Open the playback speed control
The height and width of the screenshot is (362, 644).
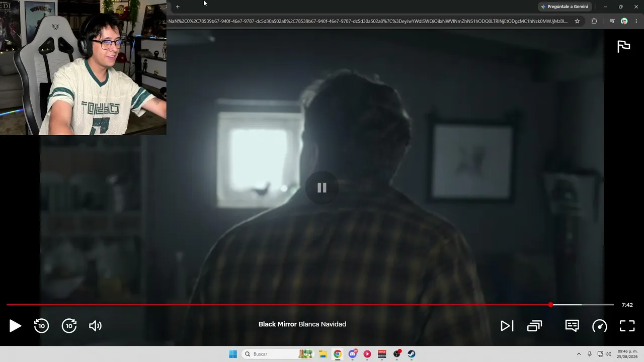click(599, 326)
